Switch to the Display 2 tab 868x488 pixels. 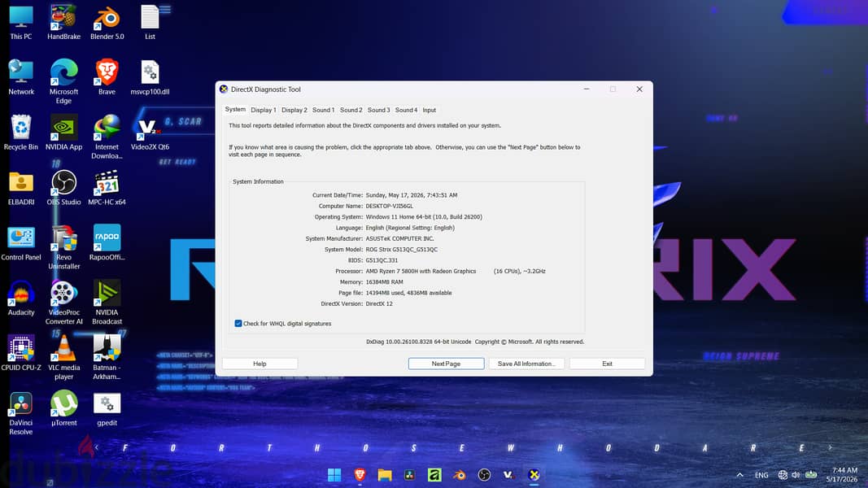(x=294, y=110)
